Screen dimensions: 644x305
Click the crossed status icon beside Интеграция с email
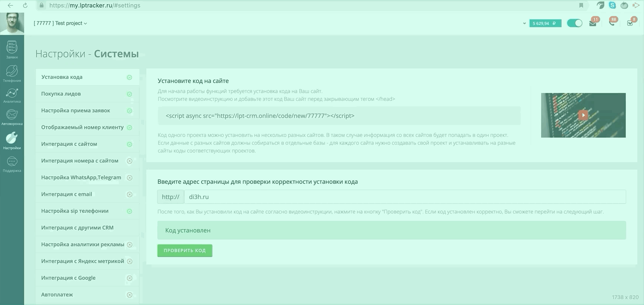point(130,194)
